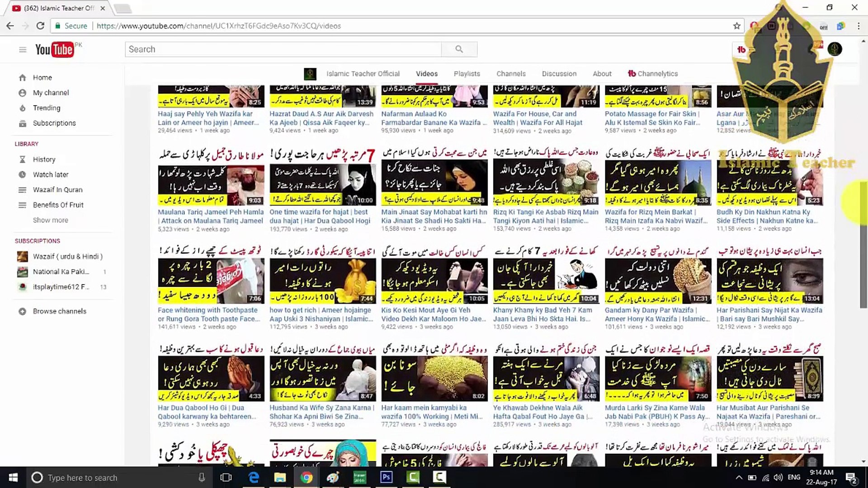
Task: Reload the page in Chrome
Action: click(x=40, y=26)
